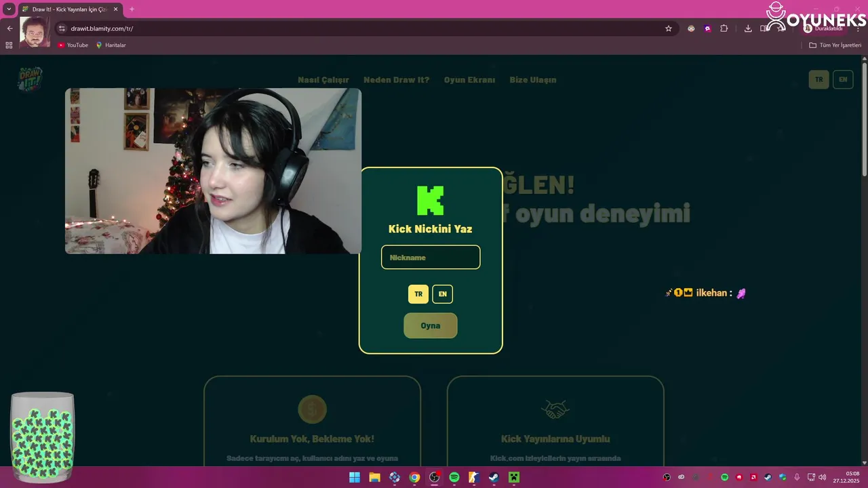Open the volume control in the tray
Screen dimensions: 868x488
[823, 477]
